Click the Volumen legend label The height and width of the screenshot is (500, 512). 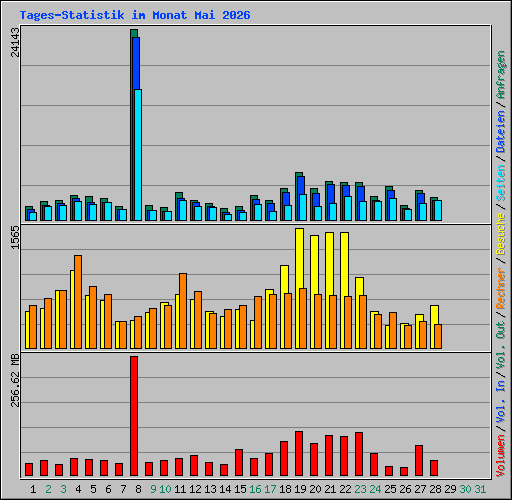click(501, 456)
